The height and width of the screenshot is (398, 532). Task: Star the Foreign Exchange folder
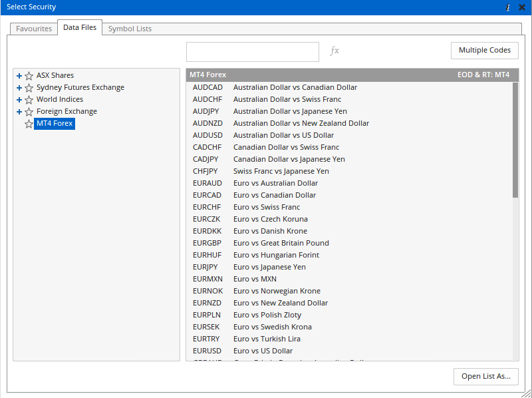point(29,112)
